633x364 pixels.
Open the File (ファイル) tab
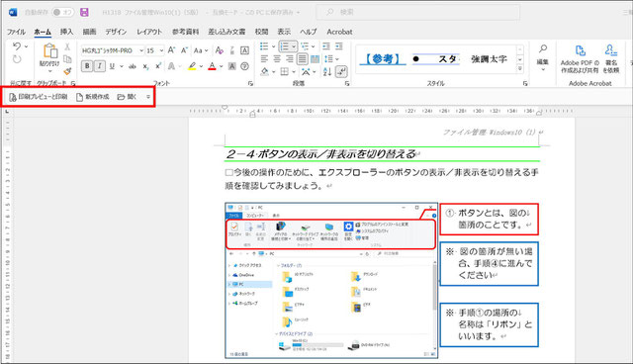click(16, 32)
